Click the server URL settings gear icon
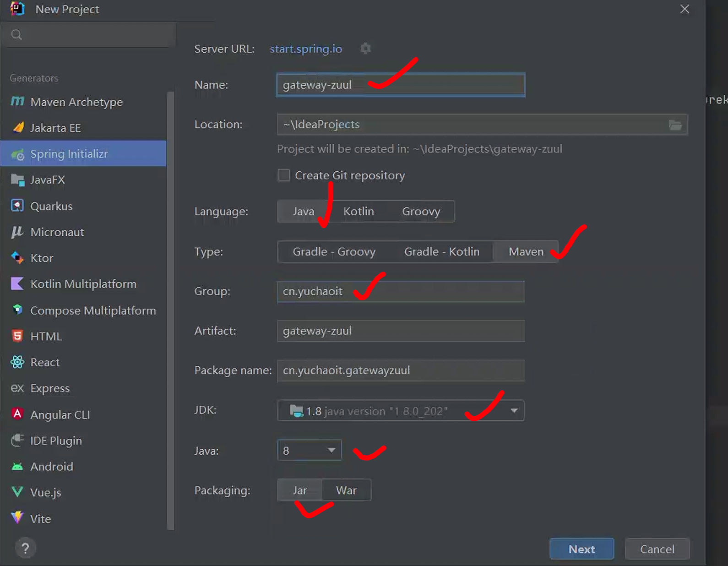 (365, 49)
